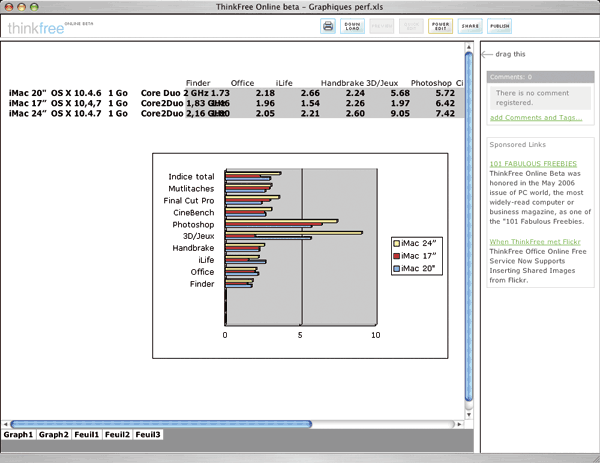Click the drag this arrow handle
600x463 pixels.
coord(487,54)
